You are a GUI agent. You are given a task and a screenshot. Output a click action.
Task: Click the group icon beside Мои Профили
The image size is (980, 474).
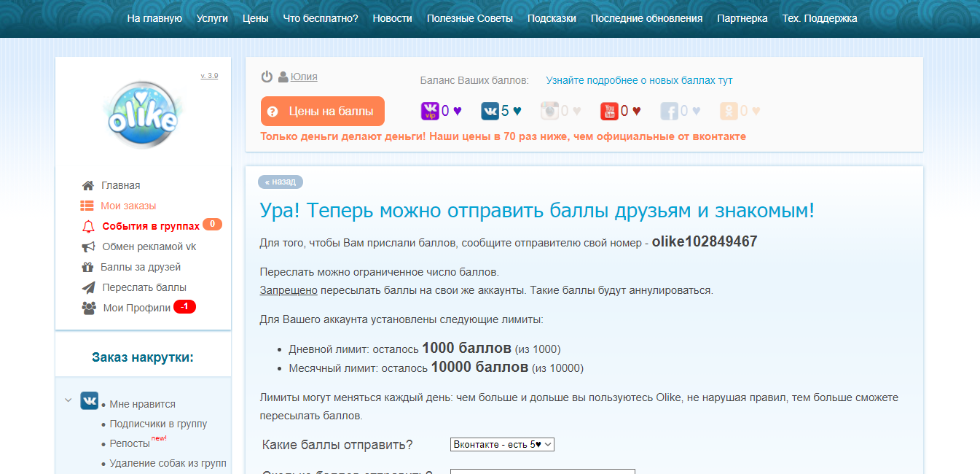coord(89,308)
